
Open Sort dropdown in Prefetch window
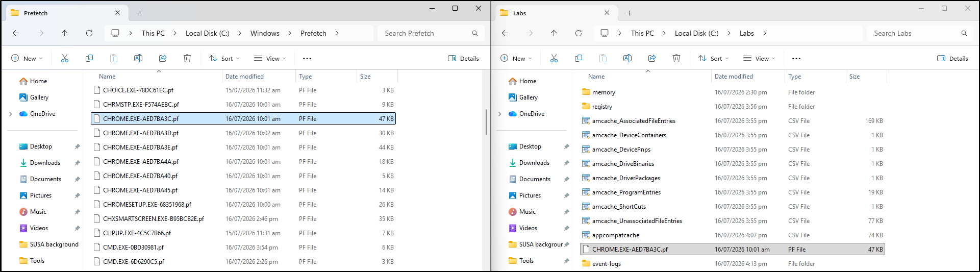coord(224,59)
